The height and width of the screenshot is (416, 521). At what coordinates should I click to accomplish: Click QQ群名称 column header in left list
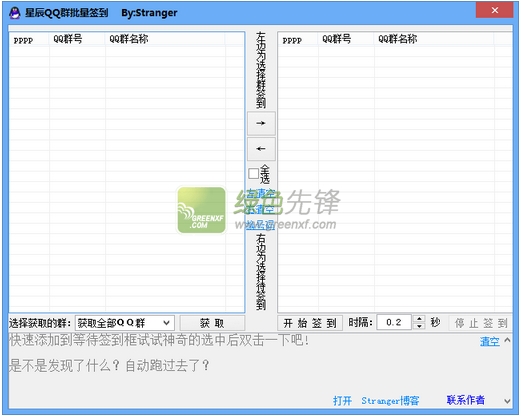(165, 39)
